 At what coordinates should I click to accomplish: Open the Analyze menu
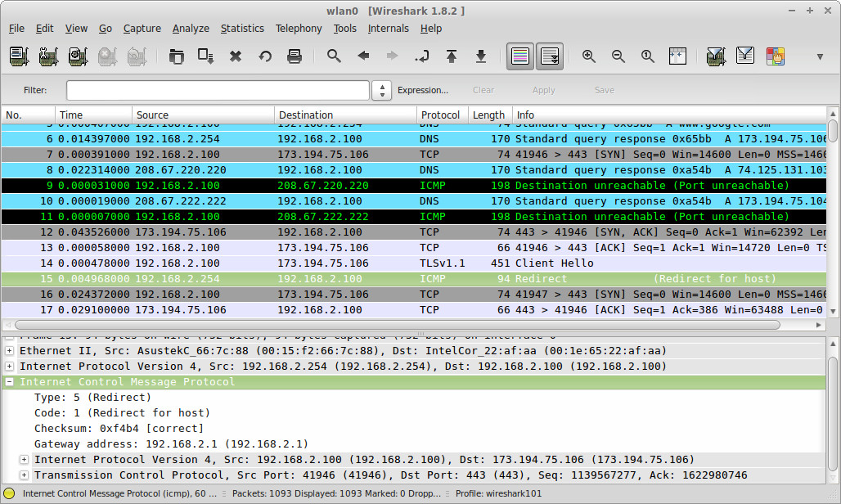[x=191, y=29]
